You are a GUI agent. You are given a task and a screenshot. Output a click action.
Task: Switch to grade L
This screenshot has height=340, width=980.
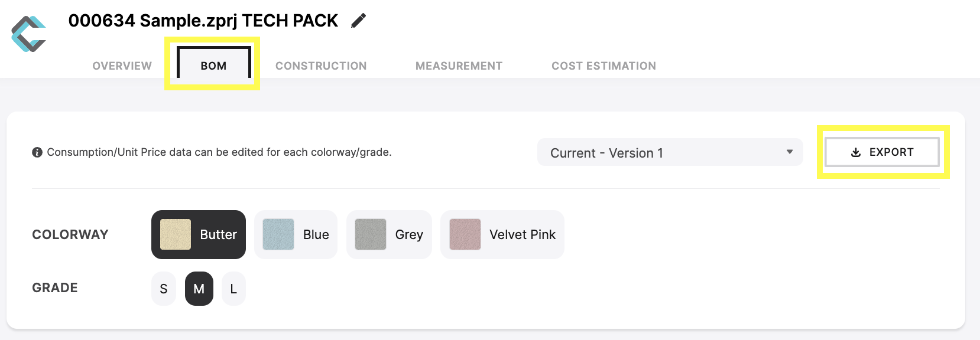[233, 289]
